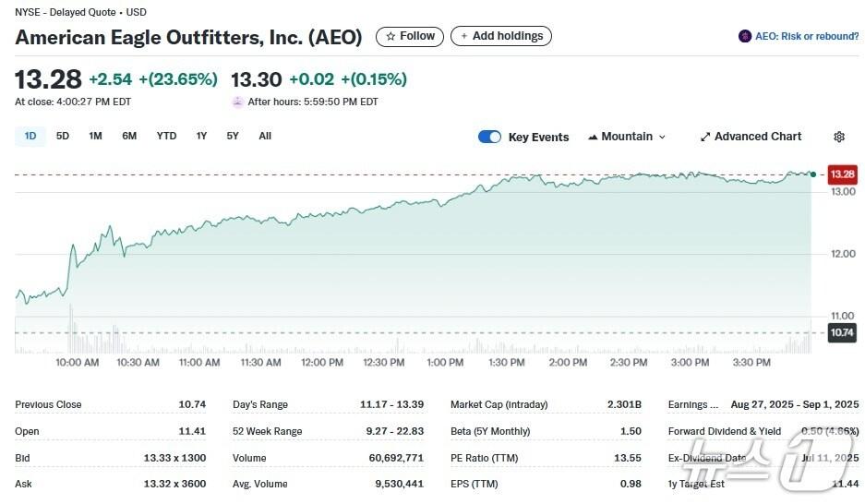Click the Mountain chart type icon

point(593,137)
